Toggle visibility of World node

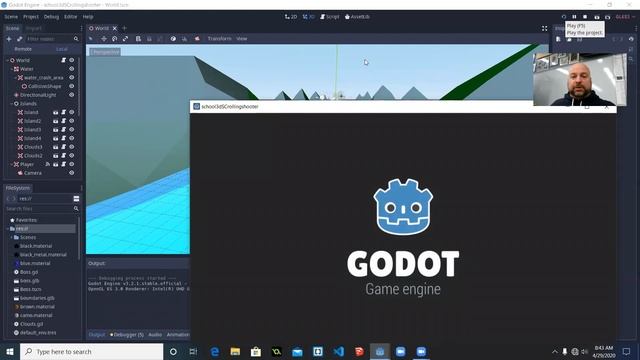point(71,60)
